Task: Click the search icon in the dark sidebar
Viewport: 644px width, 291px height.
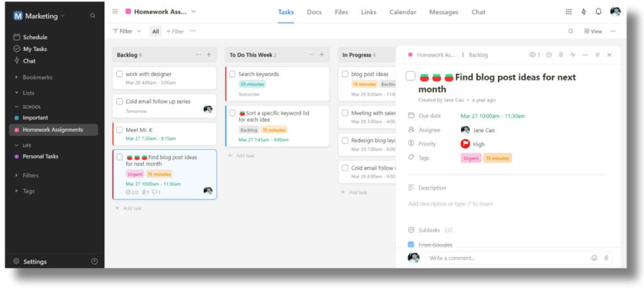Action: pos(93,16)
